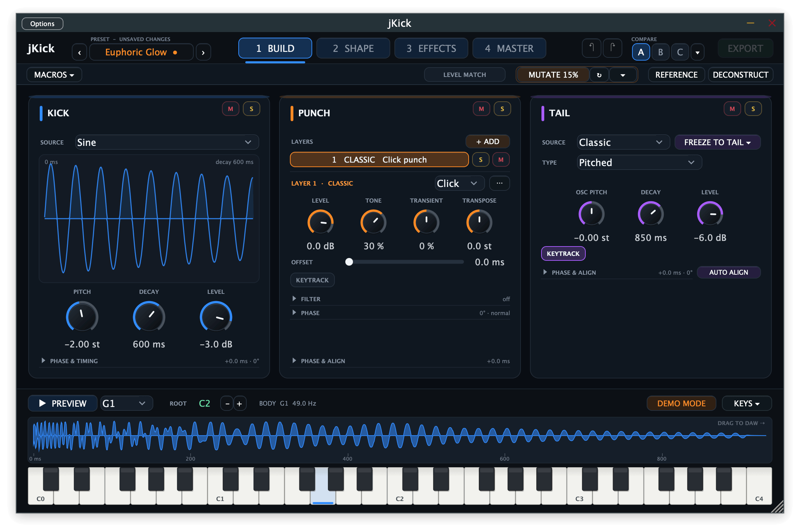This screenshot has height=532, width=800.
Task: Solo the Click punch layer
Action: [481, 160]
